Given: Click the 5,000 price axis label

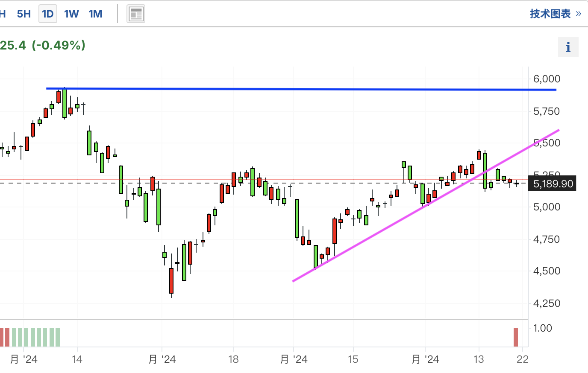Looking at the screenshot, I should [x=547, y=207].
